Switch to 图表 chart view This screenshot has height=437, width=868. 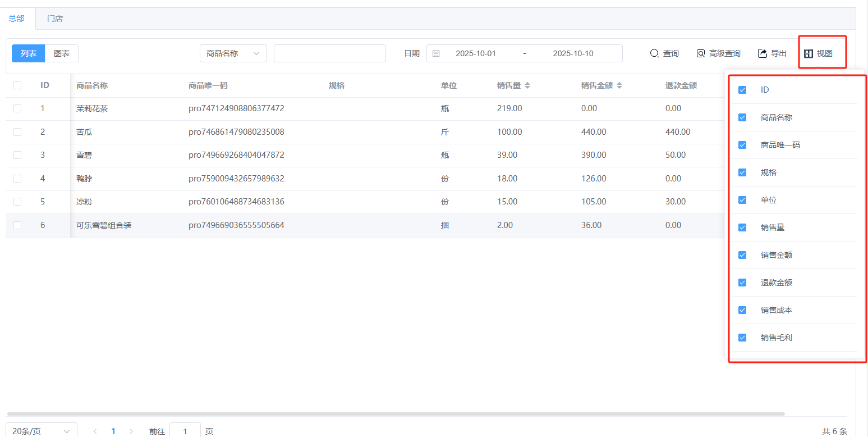click(x=62, y=53)
